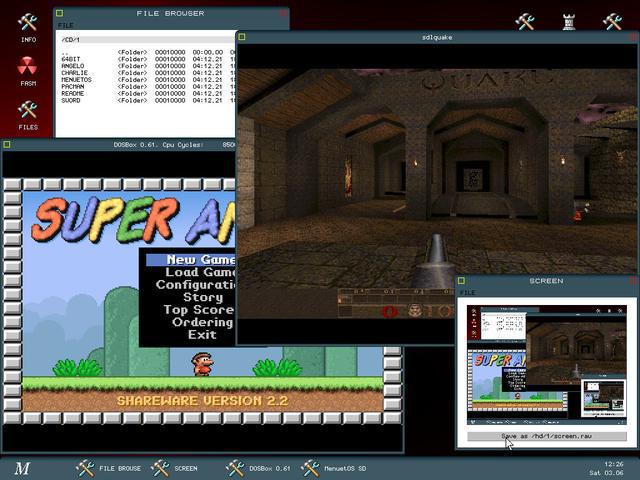Select the MENUETOS folder in the list
The width and height of the screenshot is (640, 480).
pyautogui.click(x=76, y=80)
